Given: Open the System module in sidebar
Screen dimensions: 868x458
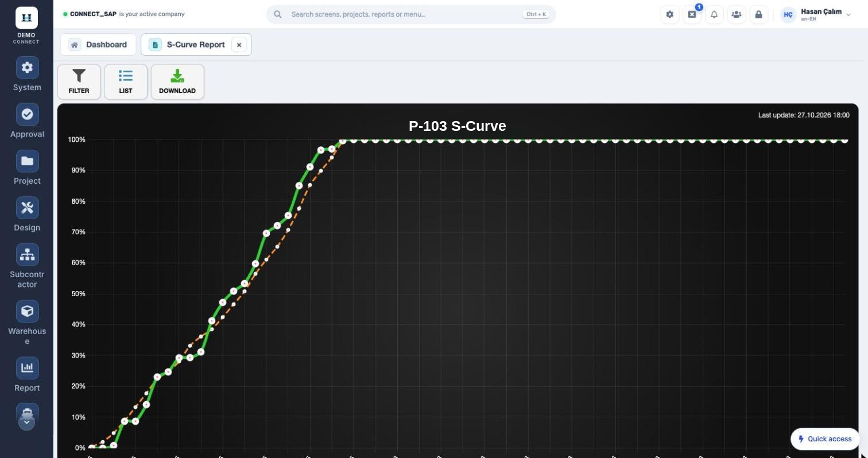Looking at the screenshot, I should tap(27, 75).
